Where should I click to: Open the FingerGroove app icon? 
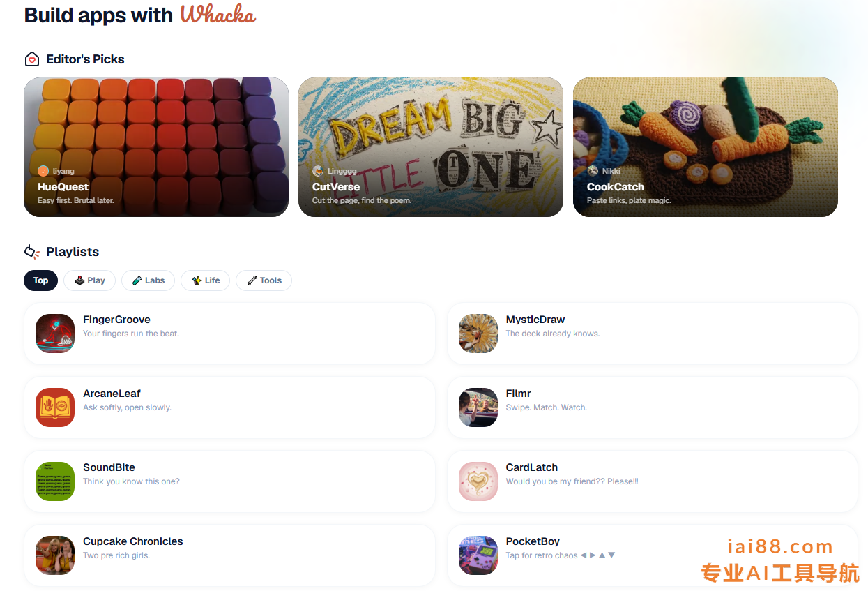click(x=55, y=334)
